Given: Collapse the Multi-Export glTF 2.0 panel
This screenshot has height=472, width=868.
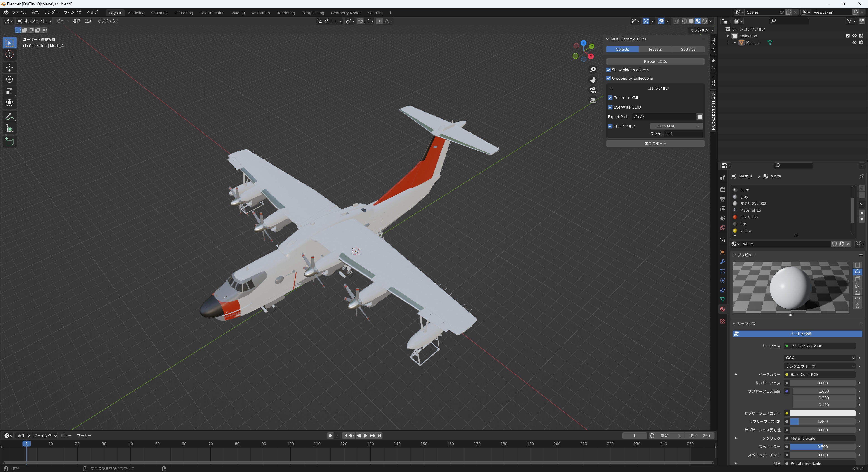Looking at the screenshot, I should pyautogui.click(x=608, y=39).
